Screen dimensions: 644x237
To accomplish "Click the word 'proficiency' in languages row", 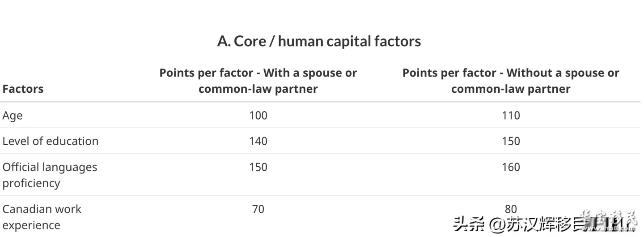I will click(31, 183).
